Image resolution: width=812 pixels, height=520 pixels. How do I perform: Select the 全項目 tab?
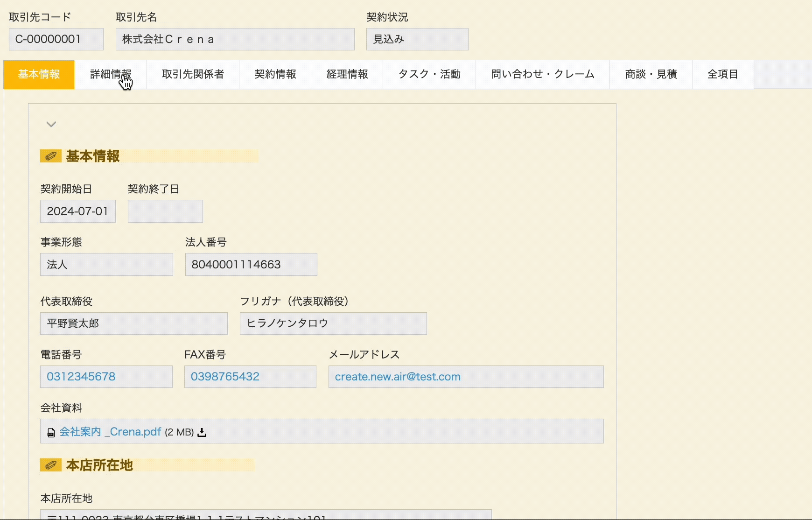click(x=722, y=74)
